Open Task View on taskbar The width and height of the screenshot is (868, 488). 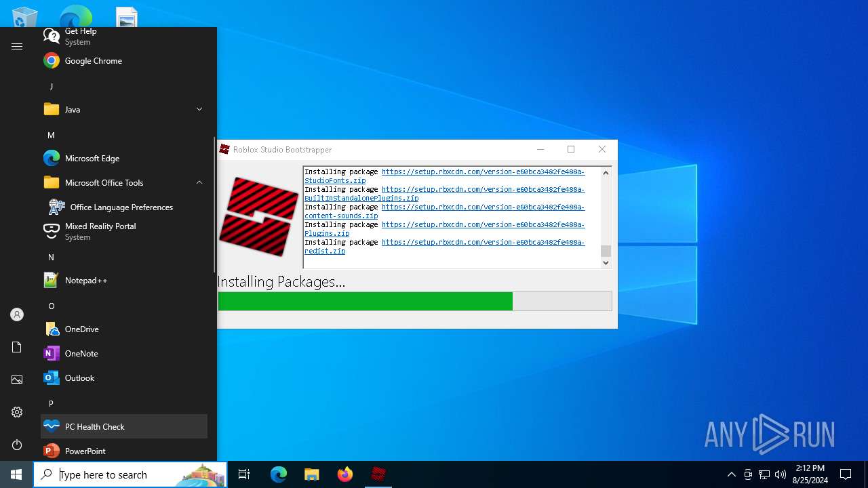pos(244,474)
